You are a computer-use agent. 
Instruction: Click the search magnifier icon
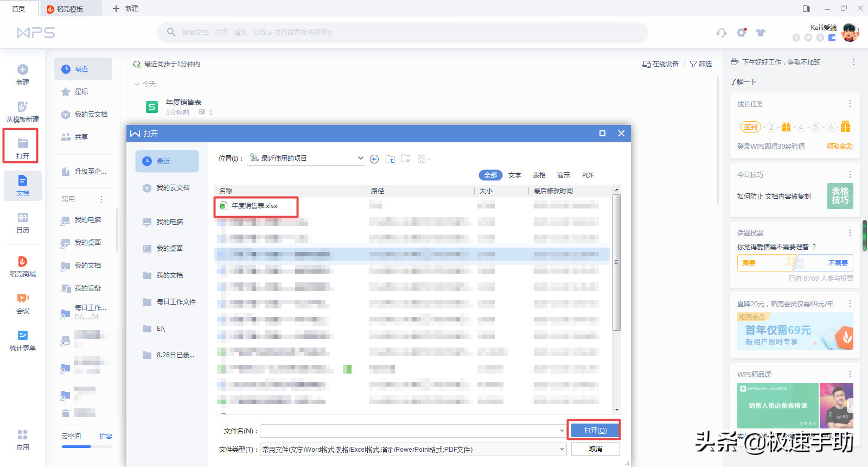(171, 32)
